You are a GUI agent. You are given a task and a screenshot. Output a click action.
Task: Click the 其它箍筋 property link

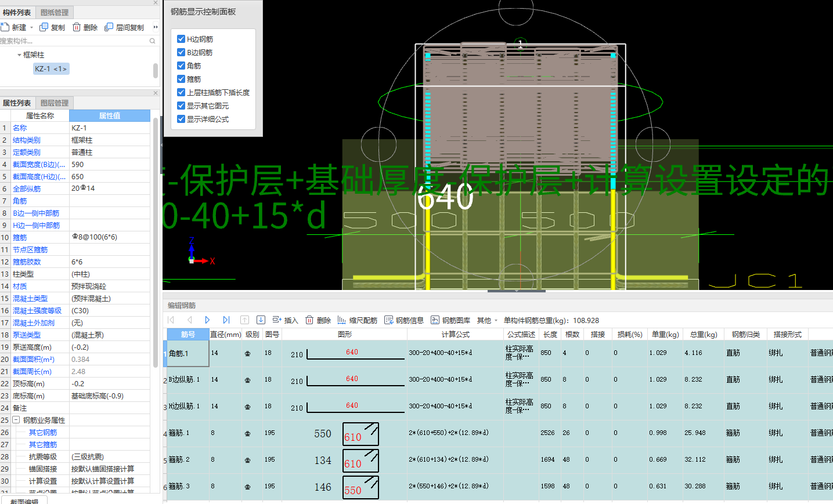coord(43,444)
